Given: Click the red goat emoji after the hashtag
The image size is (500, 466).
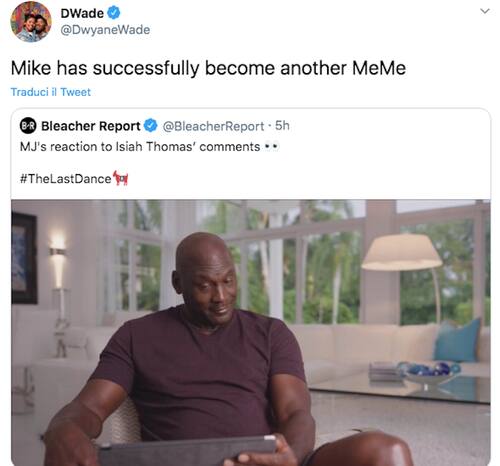Looking at the screenshot, I should click(121, 178).
